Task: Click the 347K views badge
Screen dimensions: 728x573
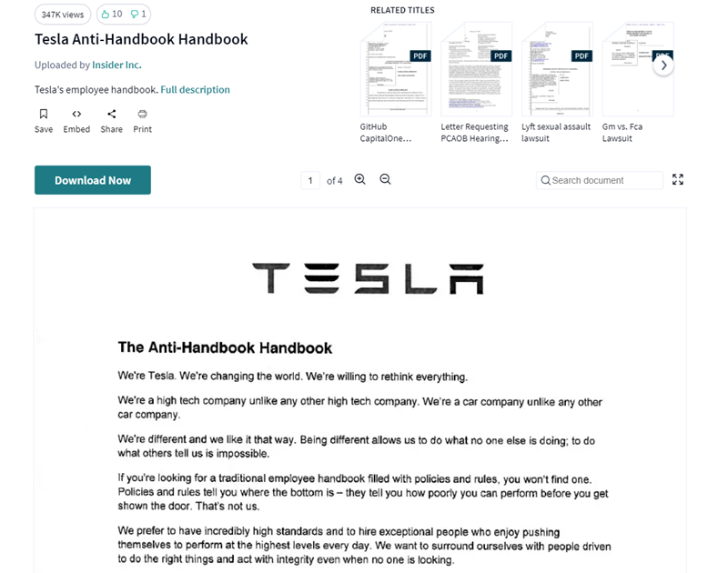Action: pos(63,15)
